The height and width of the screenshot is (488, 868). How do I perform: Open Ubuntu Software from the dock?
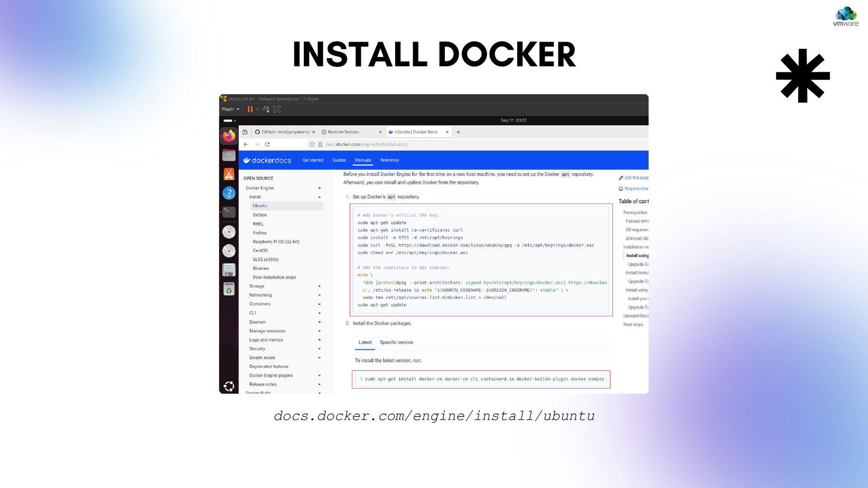point(229,174)
